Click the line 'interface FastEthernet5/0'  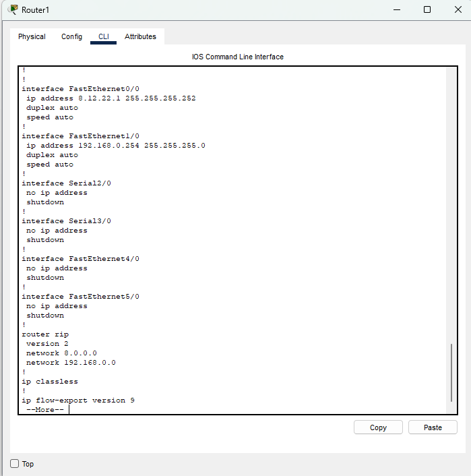point(80,297)
